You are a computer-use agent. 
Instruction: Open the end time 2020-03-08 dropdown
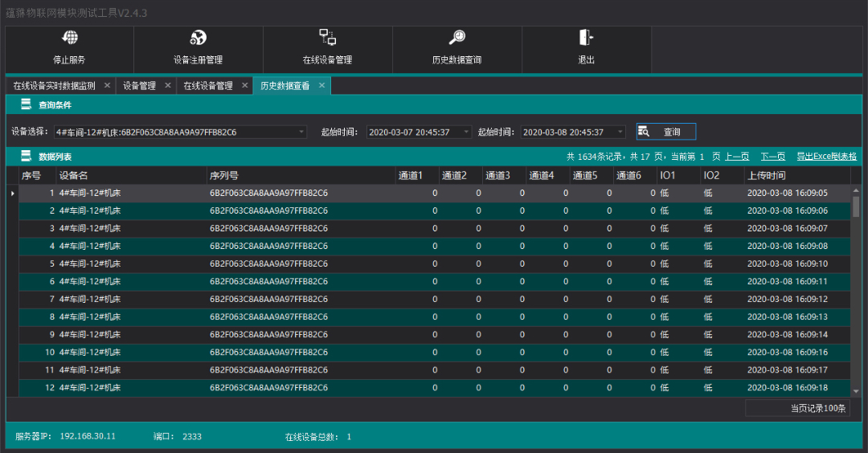point(620,132)
